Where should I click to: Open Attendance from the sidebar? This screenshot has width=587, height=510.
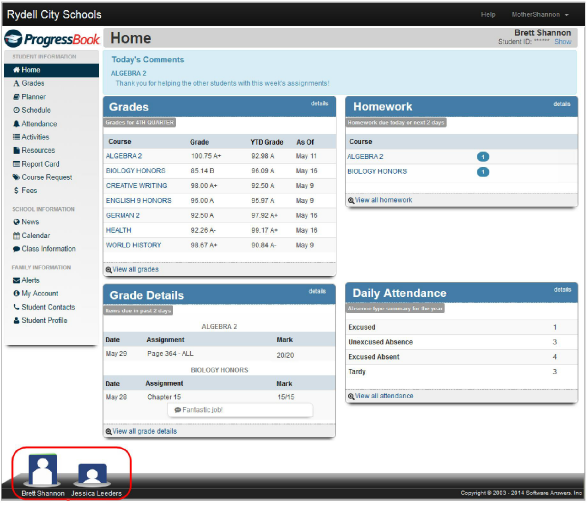pos(35,124)
